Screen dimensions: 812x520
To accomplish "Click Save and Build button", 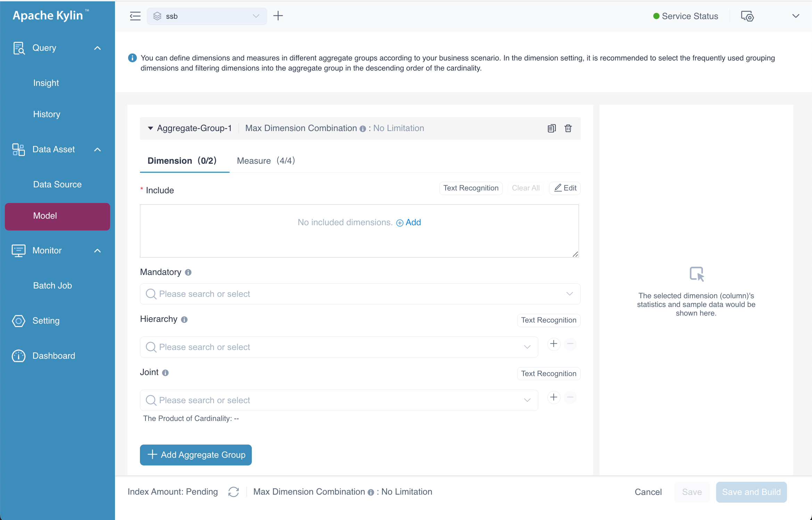I will pyautogui.click(x=752, y=491).
